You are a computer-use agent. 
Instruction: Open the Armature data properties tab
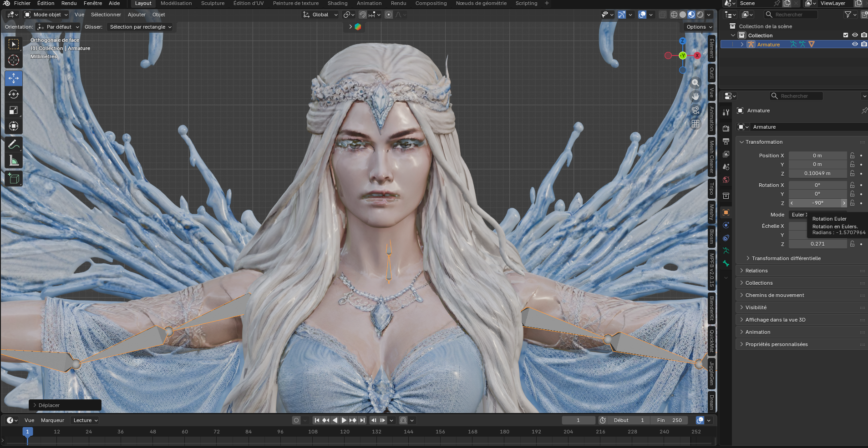tap(726, 251)
